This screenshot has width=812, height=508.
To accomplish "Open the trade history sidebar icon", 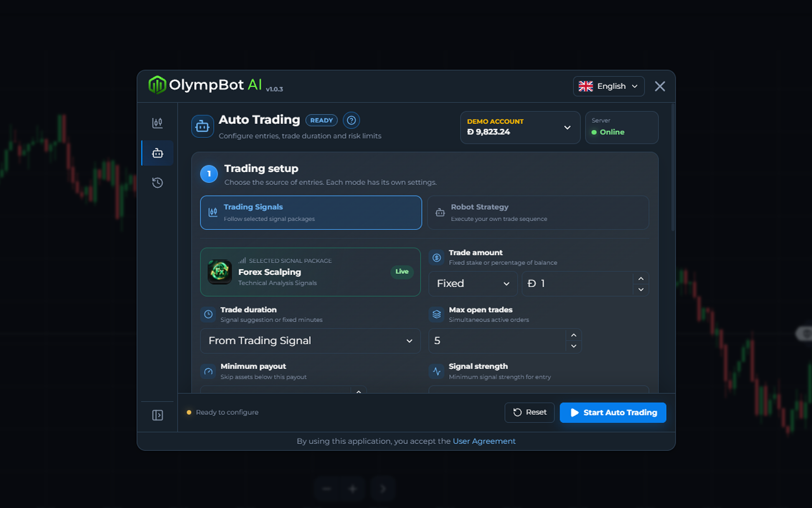I will [157, 183].
